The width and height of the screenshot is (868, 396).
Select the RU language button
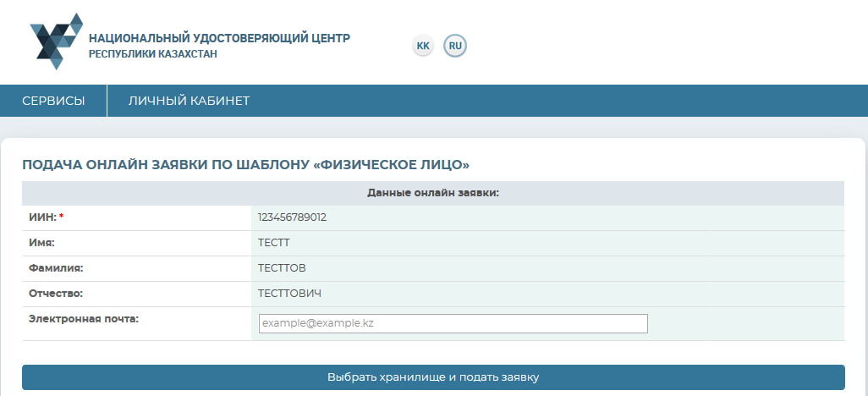click(x=455, y=45)
